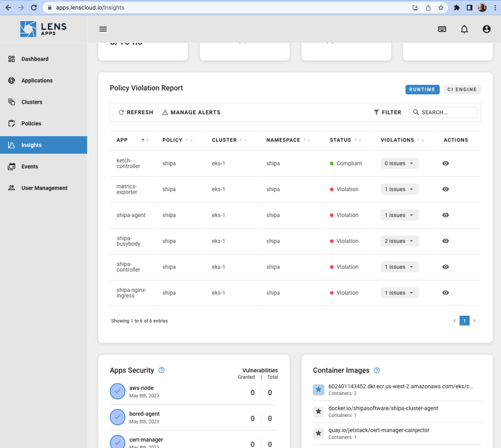Viewport: 501px width, 448px height.
Task: View details eye for shipa-agent
Action: point(445,215)
